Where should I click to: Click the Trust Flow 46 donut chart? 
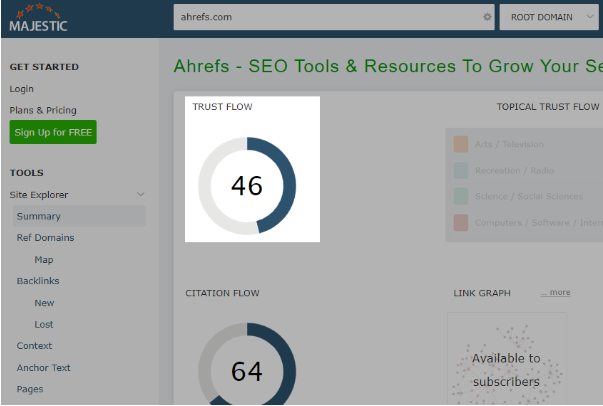pos(247,186)
